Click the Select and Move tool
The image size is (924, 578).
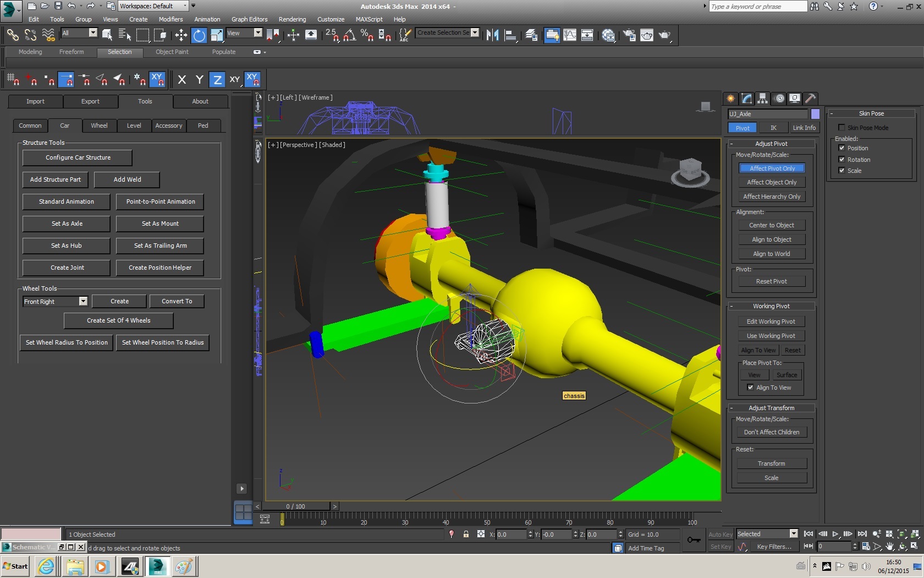coord(181,35)
